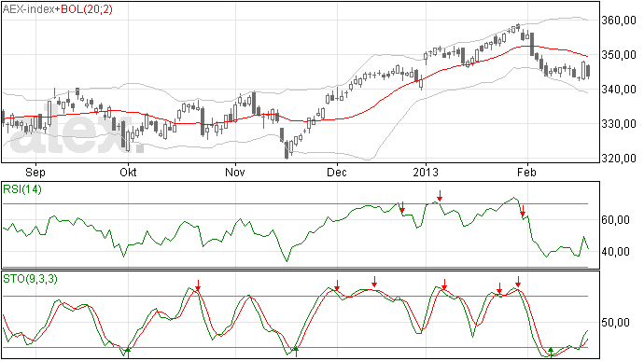The width and height of the screenshot is (644, 361).
Task: Click the AEX-index chart title
Action: [x=29, y=9]
